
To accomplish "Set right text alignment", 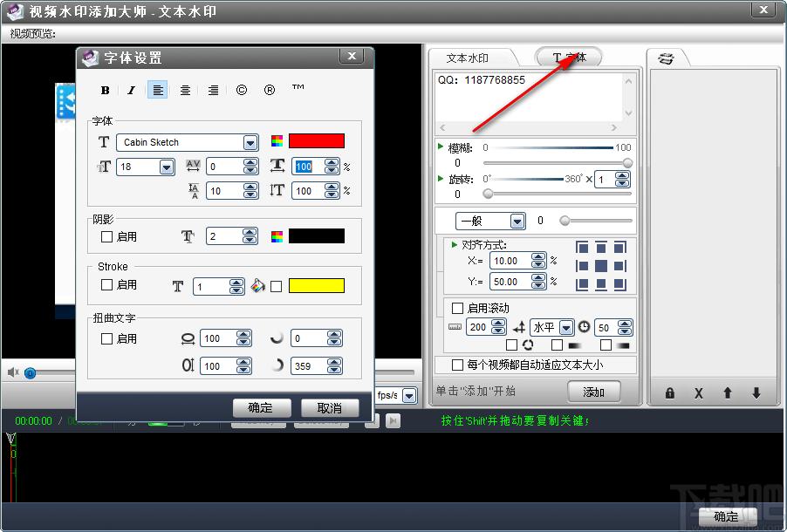I will (213, 91).
